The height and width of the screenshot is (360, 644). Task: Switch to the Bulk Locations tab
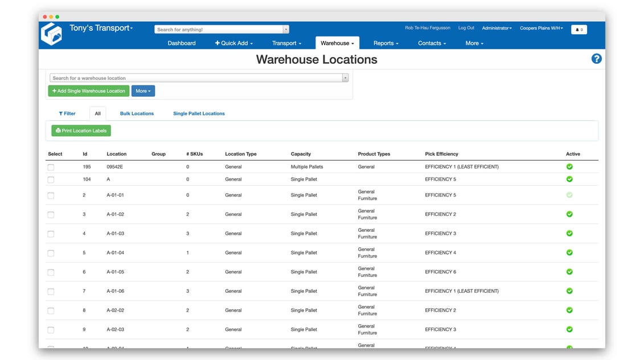[x=137, y=113]
